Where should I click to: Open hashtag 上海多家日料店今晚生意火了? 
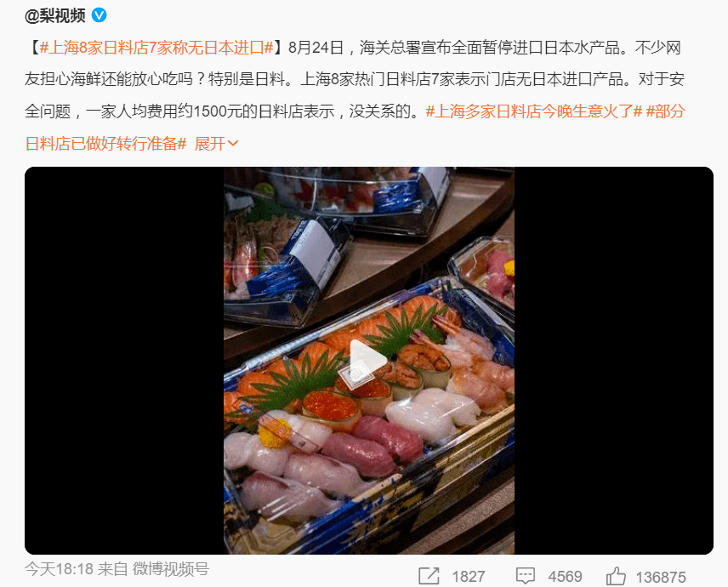click(x=534, y=111)
